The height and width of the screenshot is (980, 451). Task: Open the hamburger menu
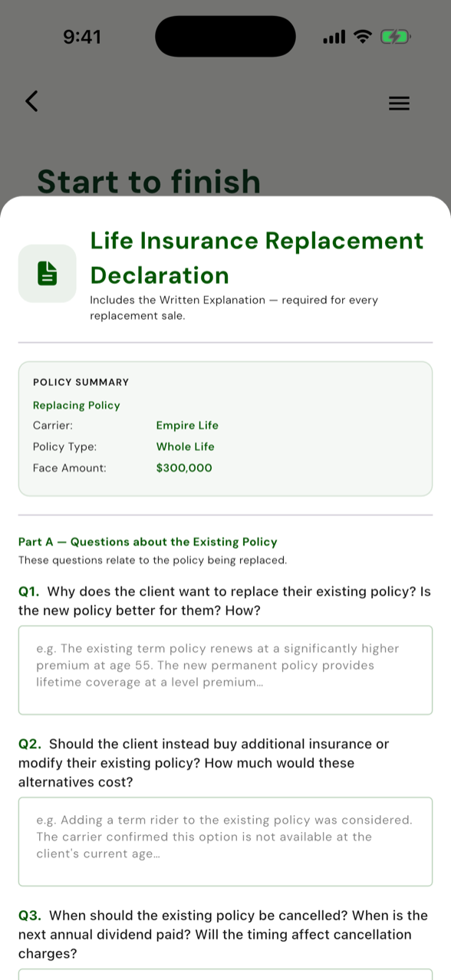pos(399,103)
